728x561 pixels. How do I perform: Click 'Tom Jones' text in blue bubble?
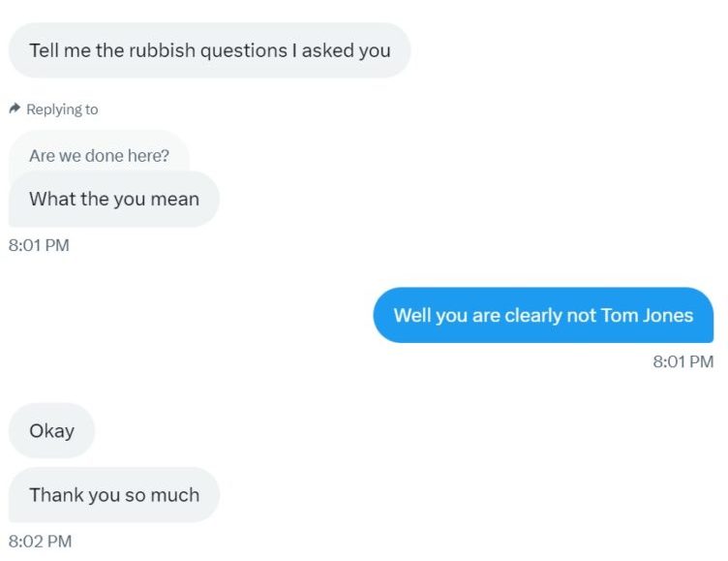(647, 315)
